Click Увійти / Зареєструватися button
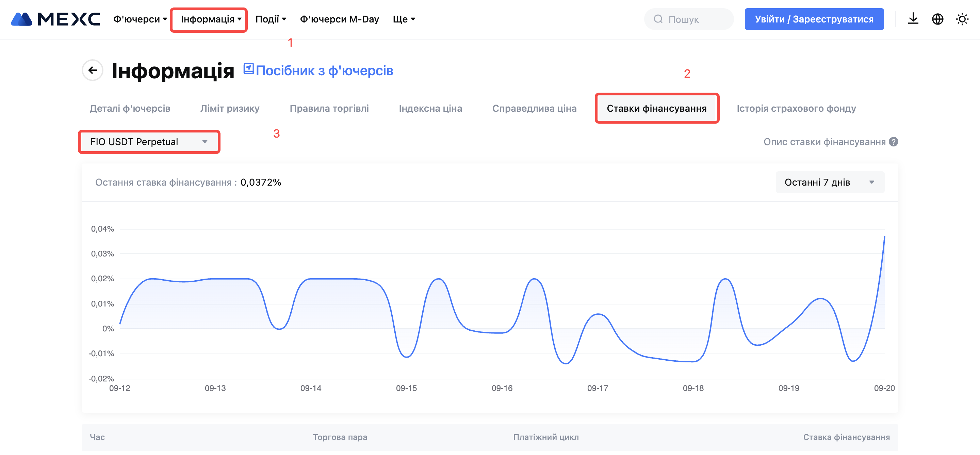The image size is (980, 455). 814,19
